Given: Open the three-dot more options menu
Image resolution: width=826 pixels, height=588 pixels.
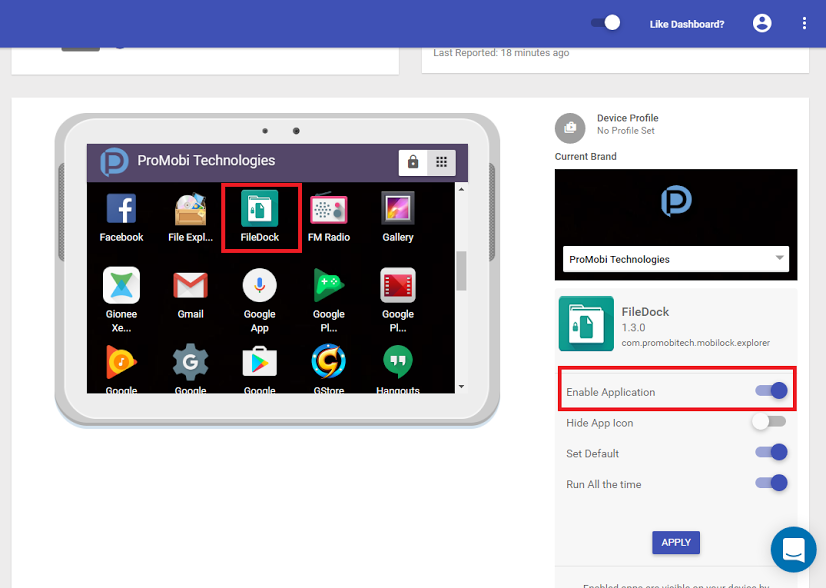Looking at the screenshot, I should [x=804, y=23].
